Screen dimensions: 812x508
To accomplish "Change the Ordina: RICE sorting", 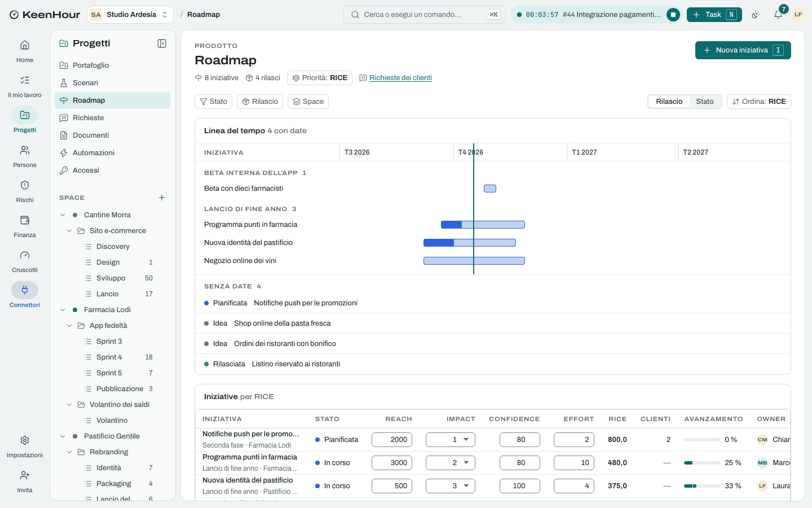I will click(759, 102).
